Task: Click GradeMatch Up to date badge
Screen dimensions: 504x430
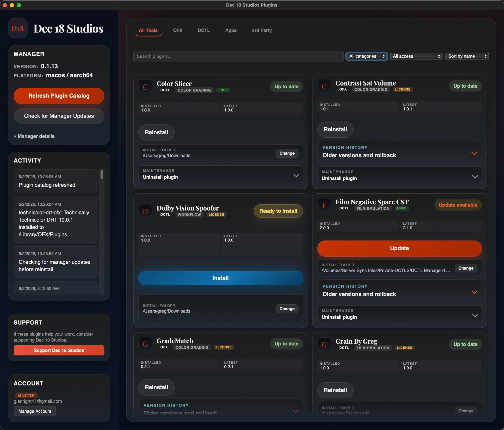Action: coord(286,344)
